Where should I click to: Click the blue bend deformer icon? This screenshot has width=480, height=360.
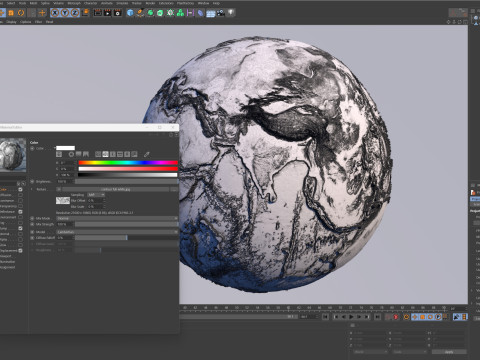pos(200,13)
